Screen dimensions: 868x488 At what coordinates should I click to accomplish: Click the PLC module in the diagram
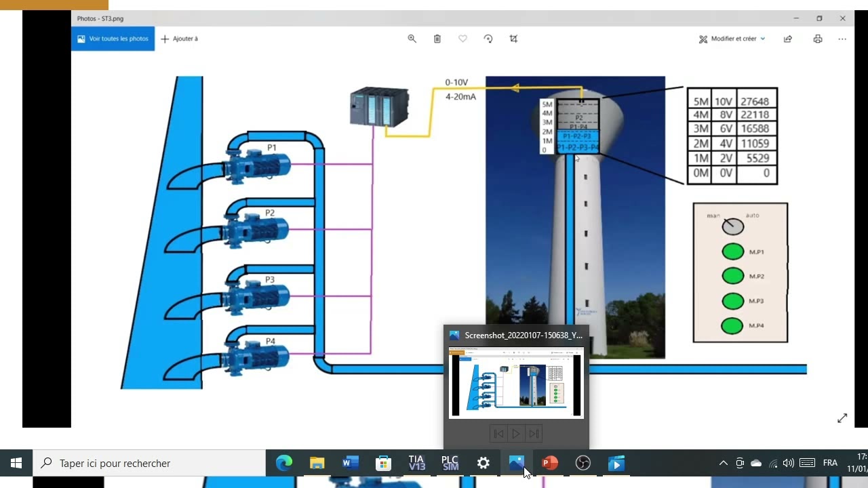pos(380,106)
